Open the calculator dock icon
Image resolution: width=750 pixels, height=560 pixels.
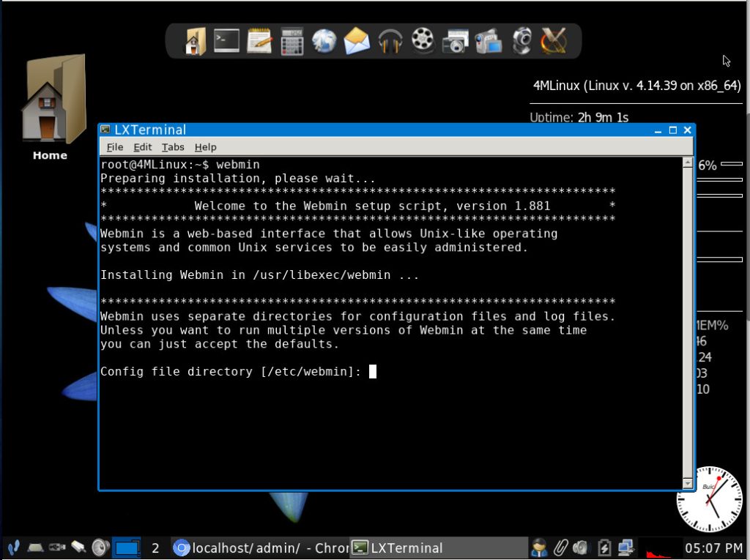(x=292, y=40)
